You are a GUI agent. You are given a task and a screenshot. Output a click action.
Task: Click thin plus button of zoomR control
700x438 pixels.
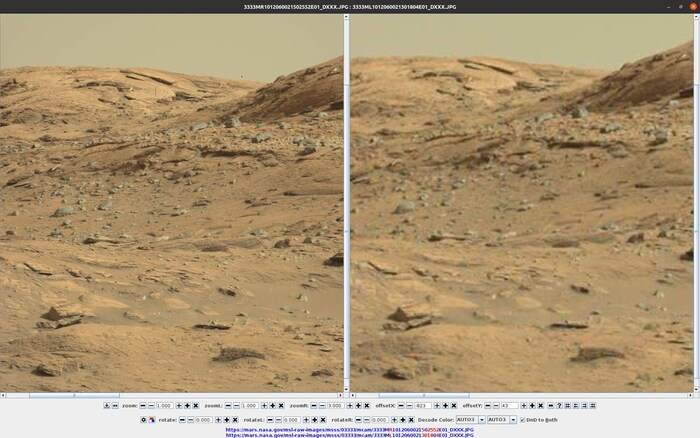pyautogui.click(x=350, y=406)
